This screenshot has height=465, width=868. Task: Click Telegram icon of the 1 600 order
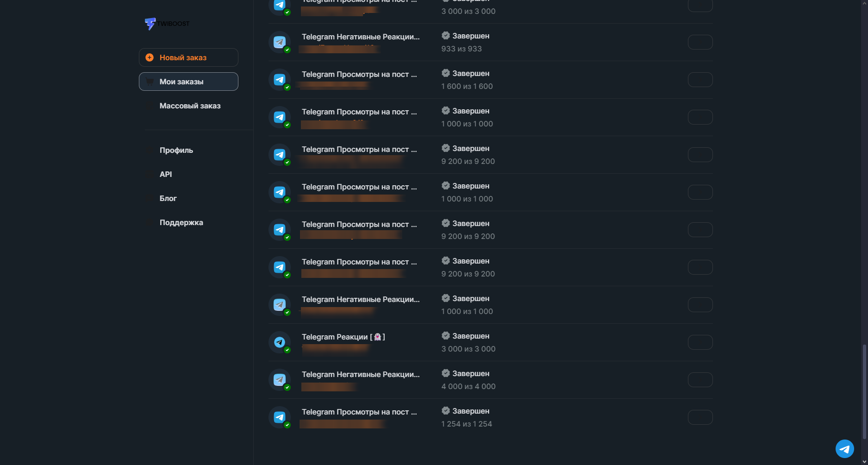click(x=280, y=80)
